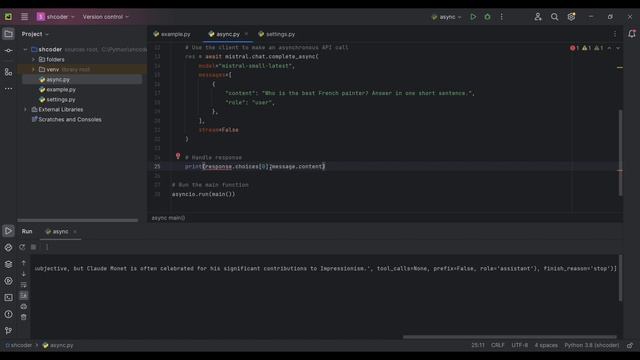Open IDE settings gear
This screenshot has height=360, width=640.
tap(571, 17)
